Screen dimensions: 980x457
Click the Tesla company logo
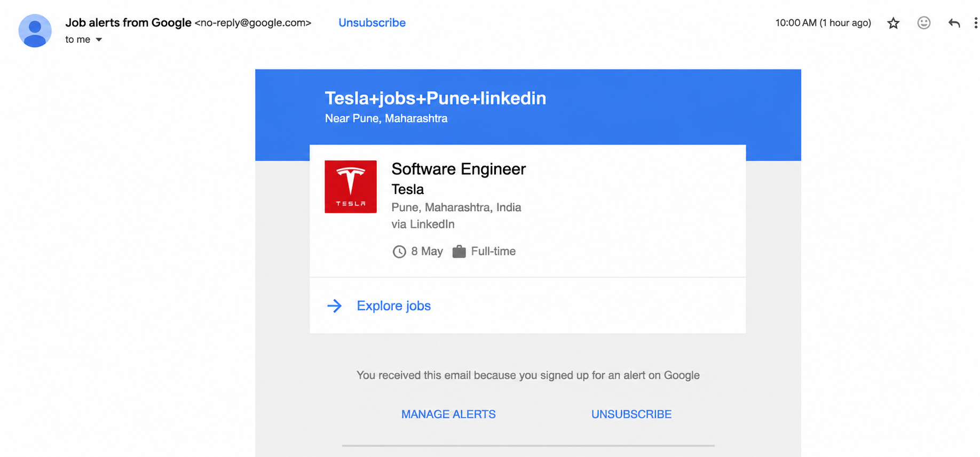pos(351,187)
